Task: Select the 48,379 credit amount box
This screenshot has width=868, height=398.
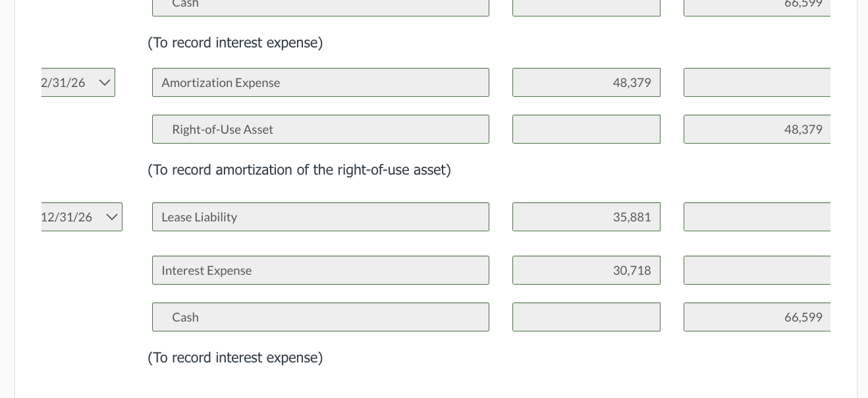Action: (x=757, y=129)
